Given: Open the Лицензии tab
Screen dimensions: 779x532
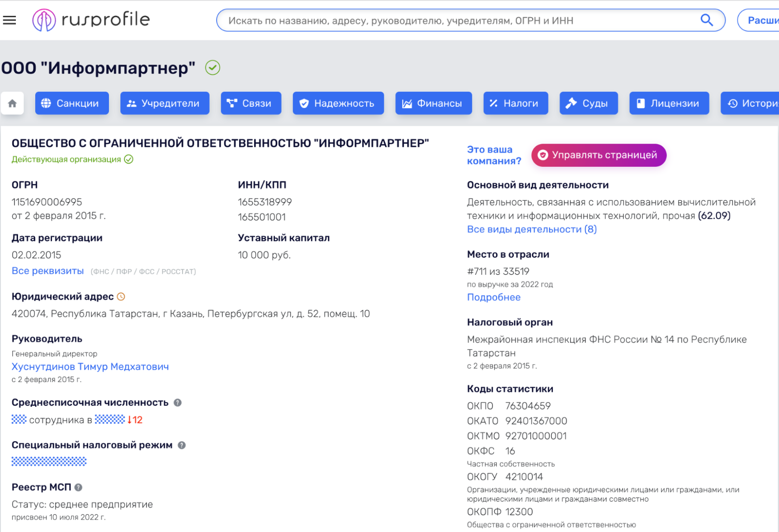Looking at the screenshot, I should 669,104.
